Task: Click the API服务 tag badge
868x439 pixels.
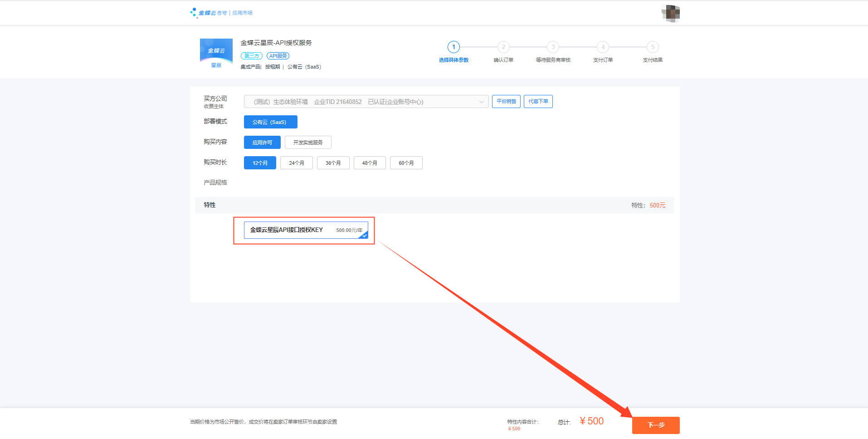Action: [x=278, y=56]
